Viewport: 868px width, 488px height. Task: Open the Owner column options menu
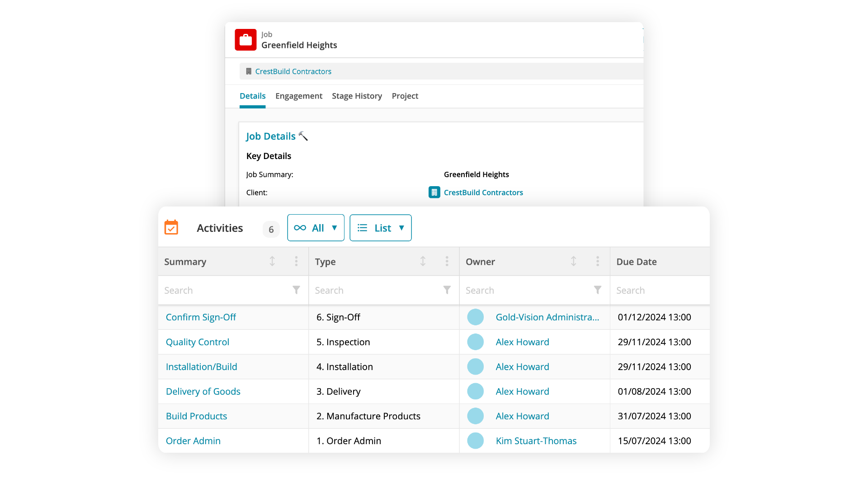coord(597,261)
